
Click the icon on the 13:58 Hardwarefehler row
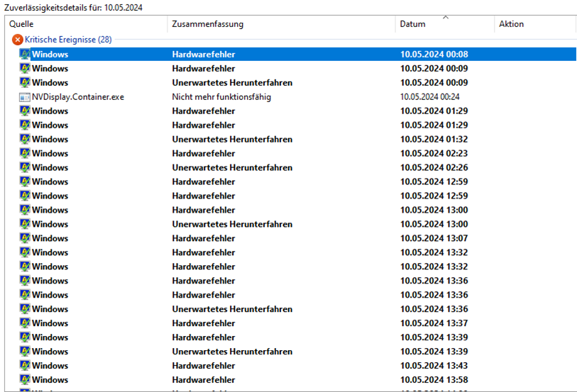[25, 379]
